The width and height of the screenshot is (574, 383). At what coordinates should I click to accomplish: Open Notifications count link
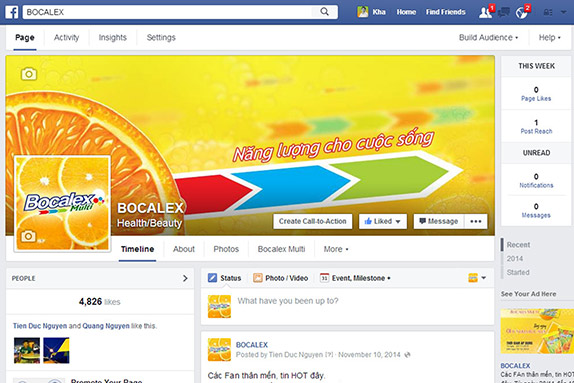(536, 185)
